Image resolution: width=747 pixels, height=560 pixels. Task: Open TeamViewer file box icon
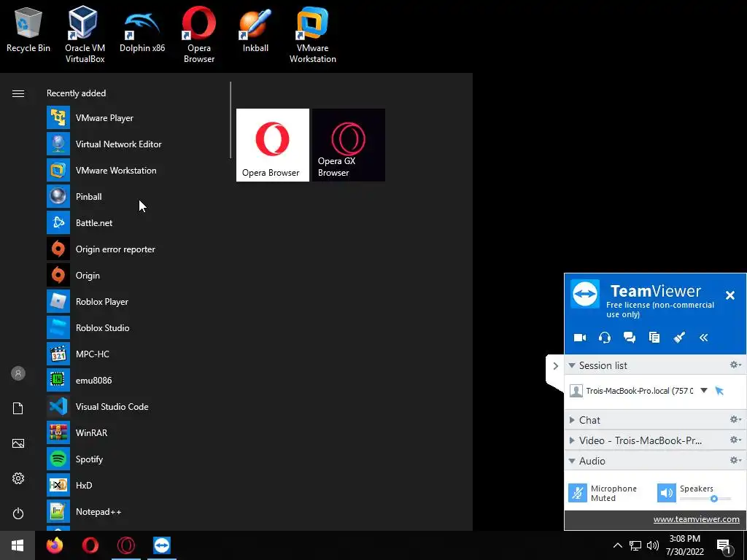pyautogui.click(x=654, y=338)
